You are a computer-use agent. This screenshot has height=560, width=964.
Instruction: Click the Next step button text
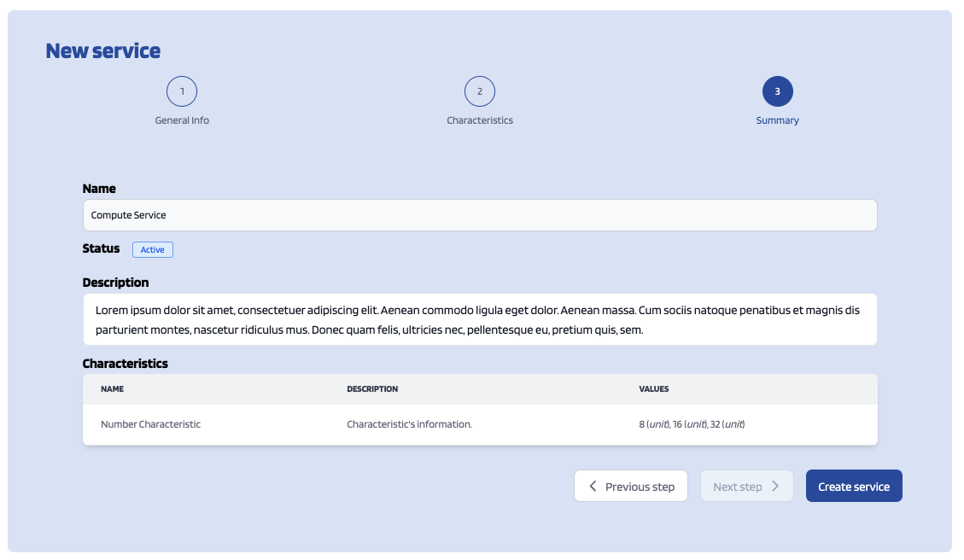pyautogui.click(x=737, y=487)
